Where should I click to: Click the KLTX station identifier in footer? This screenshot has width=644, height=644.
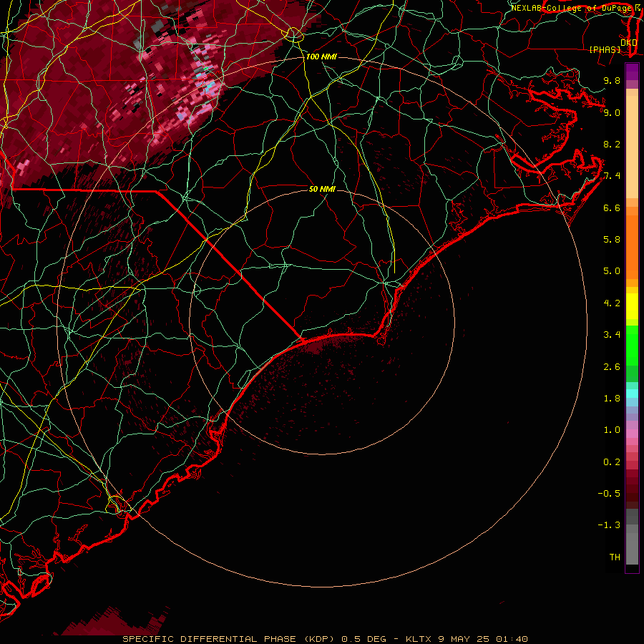pyautogui.click(x=418, y=639)
